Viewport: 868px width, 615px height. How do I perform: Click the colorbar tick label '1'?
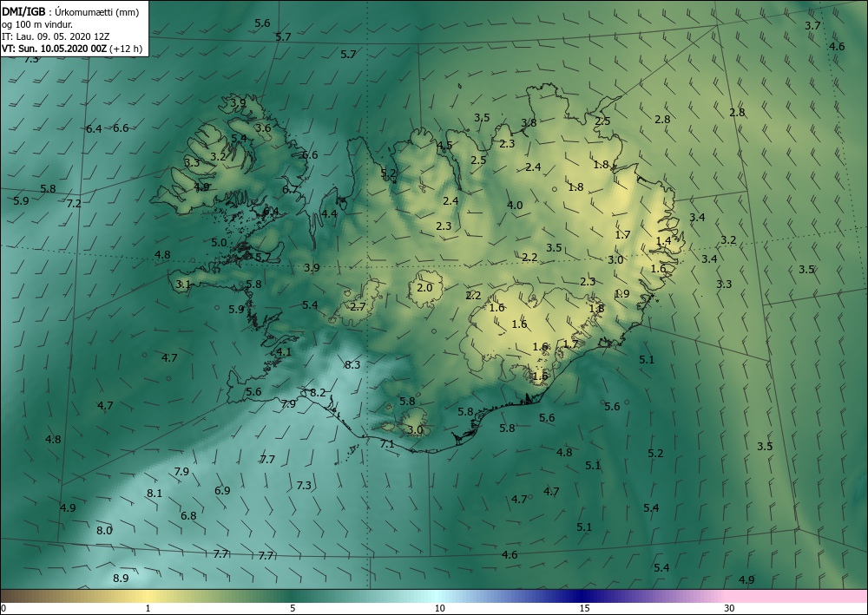click(x=148, y=608)
